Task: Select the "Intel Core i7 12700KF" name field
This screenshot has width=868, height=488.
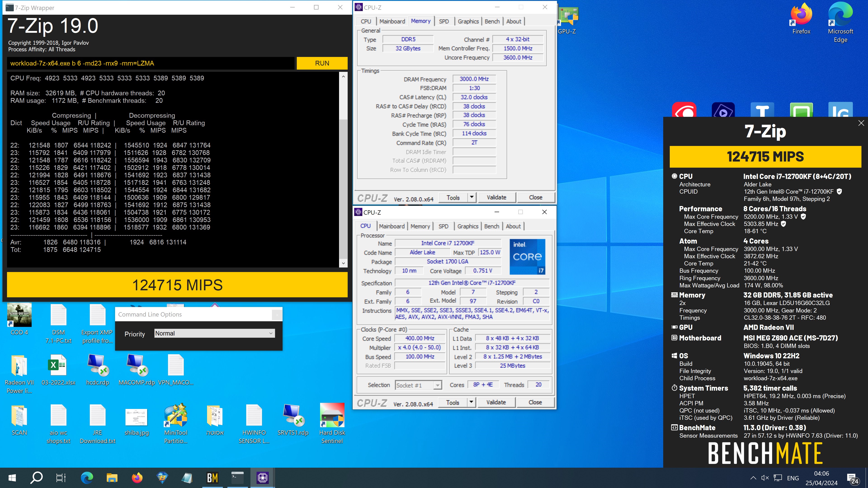Action: click(448, 243)
